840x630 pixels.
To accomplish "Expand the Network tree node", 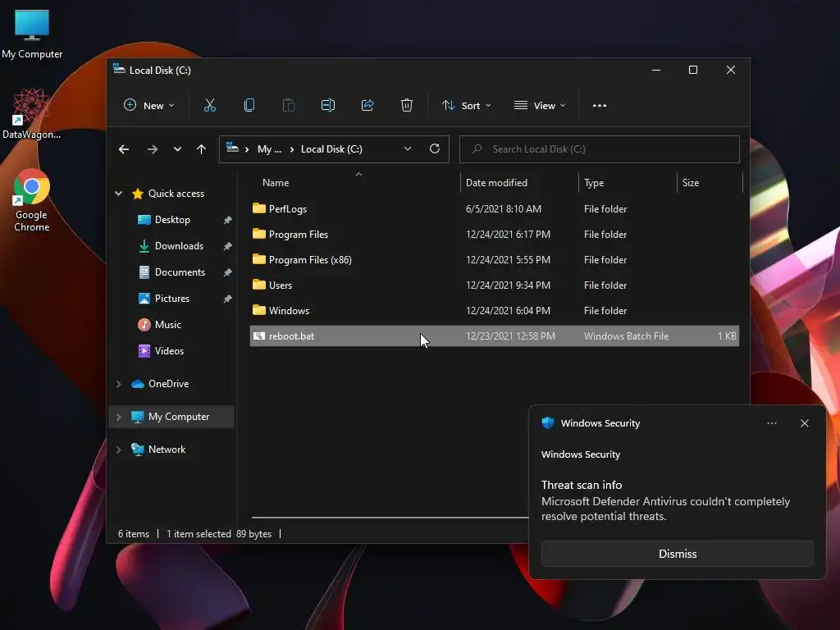I will tap(118, 450).
